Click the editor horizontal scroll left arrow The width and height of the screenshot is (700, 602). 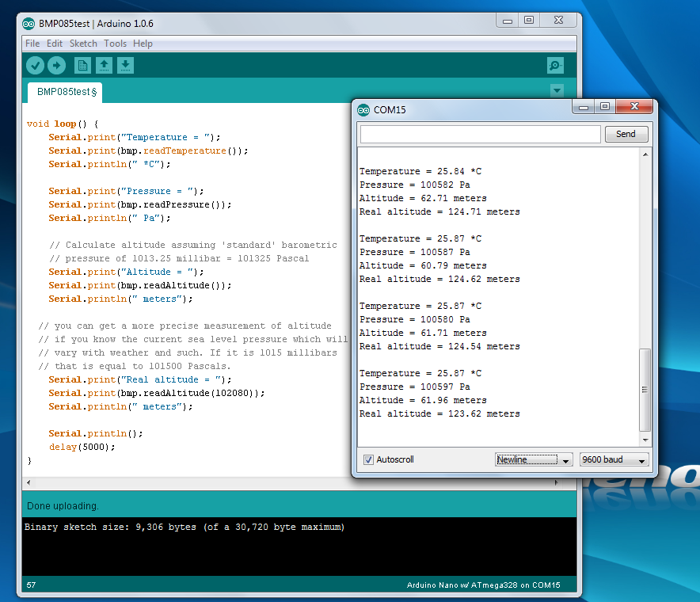coord(29,482)
